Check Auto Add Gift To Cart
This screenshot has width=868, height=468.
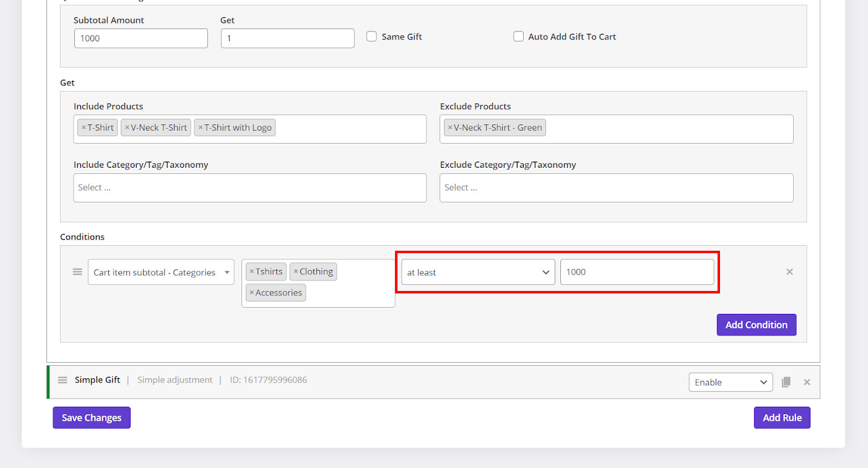518,37
